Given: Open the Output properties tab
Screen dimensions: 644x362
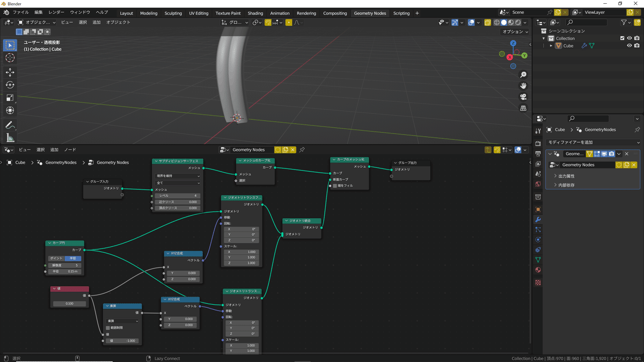Looking at the screenshot, I should tap(538, 154).
